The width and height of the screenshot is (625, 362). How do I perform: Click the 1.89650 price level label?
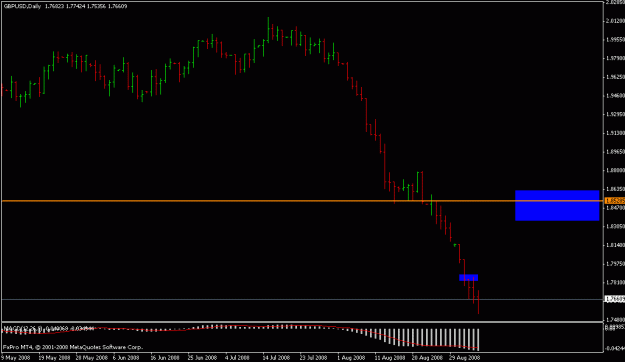click(x=615, y=151)
